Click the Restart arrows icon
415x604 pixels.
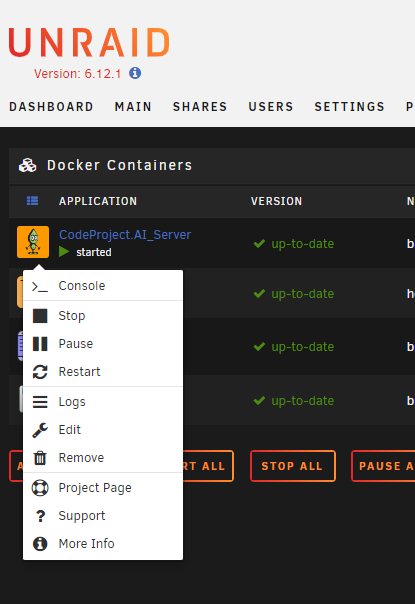[x=40, y=372]
